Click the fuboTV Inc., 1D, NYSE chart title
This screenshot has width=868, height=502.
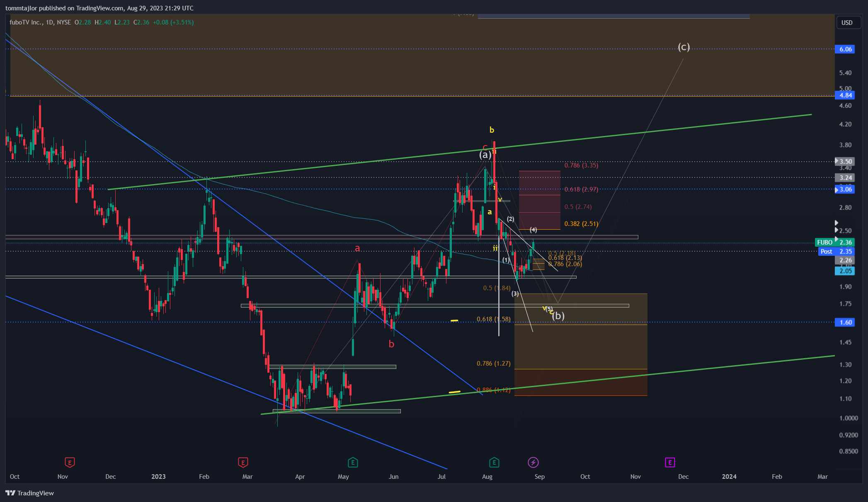[40, 22]
